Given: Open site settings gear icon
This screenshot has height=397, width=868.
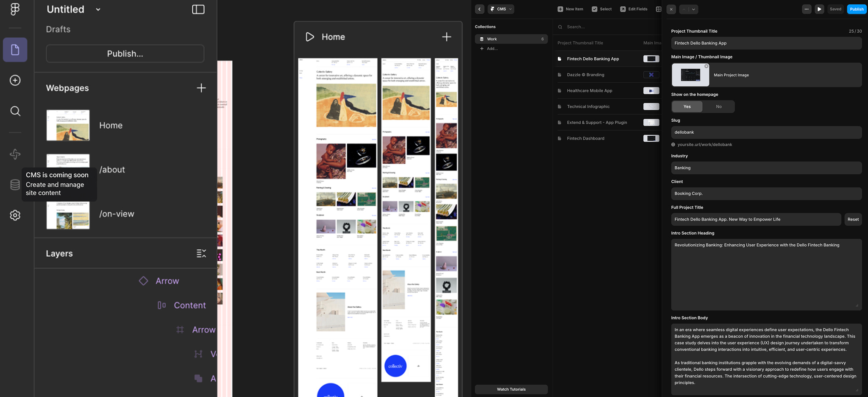Looking at the screenshot, I should click(15, 215).
